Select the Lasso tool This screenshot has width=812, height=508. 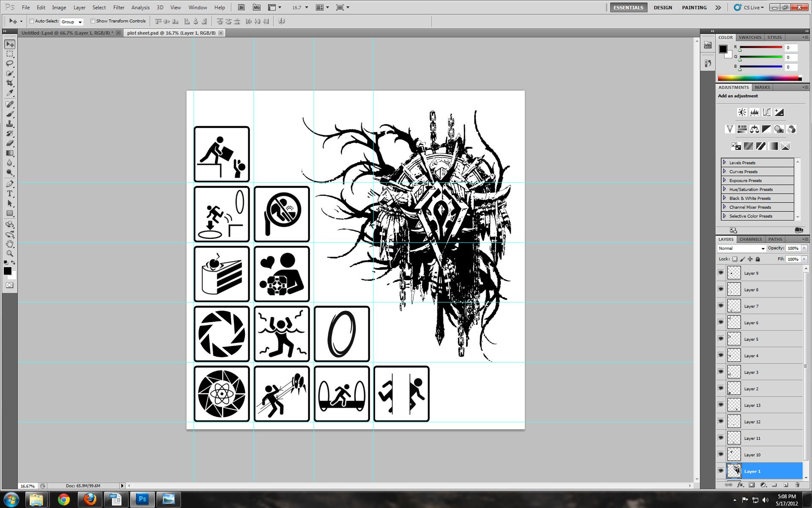tap(10, 63)
